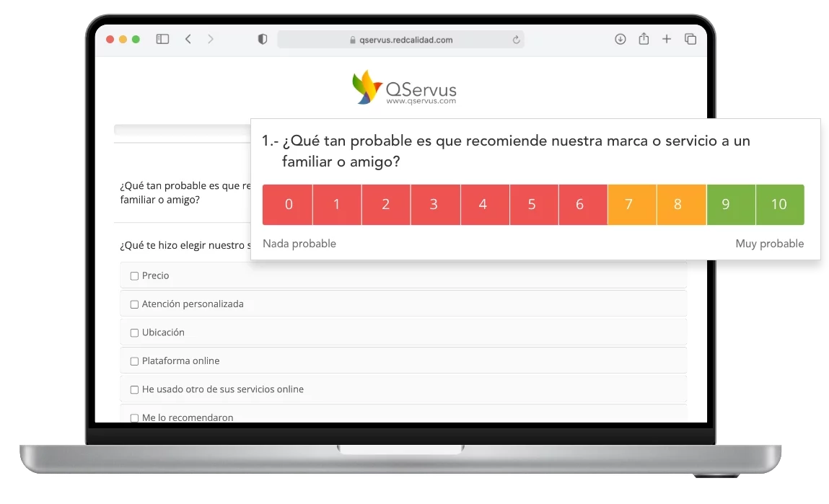Viewport: 829px width, 504px height.
Task: Enable the Atención personalizada checkbox
Action: (x=134, y=304)
